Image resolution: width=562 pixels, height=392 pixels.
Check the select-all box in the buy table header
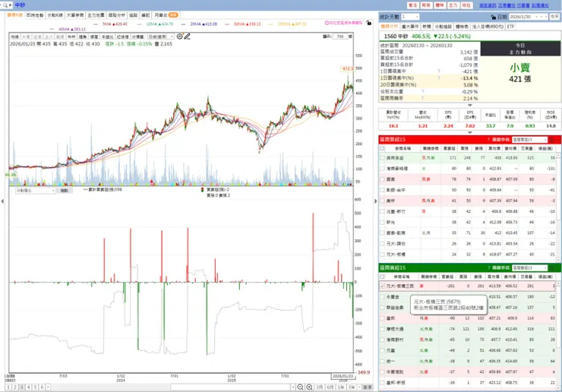pos(383,148)
